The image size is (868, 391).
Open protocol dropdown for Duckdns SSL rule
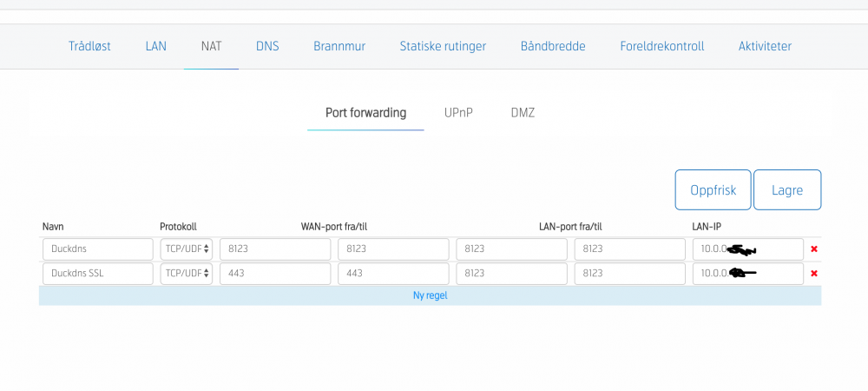187,274
